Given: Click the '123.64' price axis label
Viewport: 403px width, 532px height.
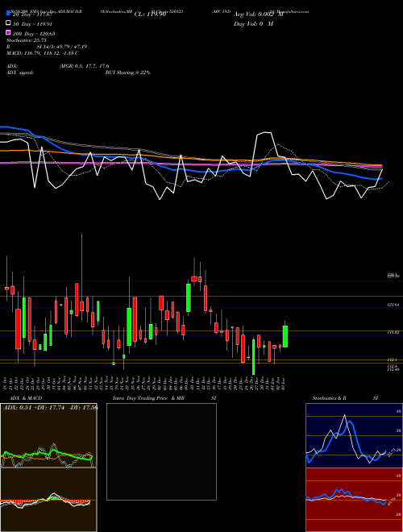Looking at the screenshot, I should coord(393,305).
